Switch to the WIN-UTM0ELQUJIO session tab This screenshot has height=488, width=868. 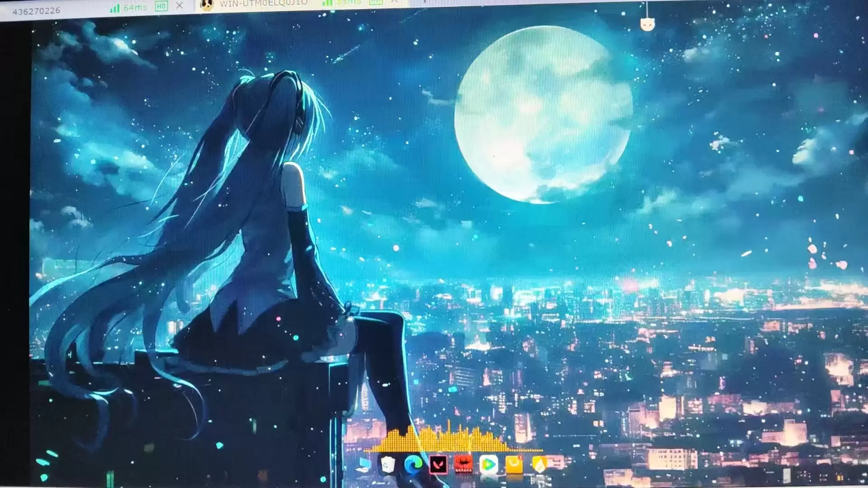(263, 3)
